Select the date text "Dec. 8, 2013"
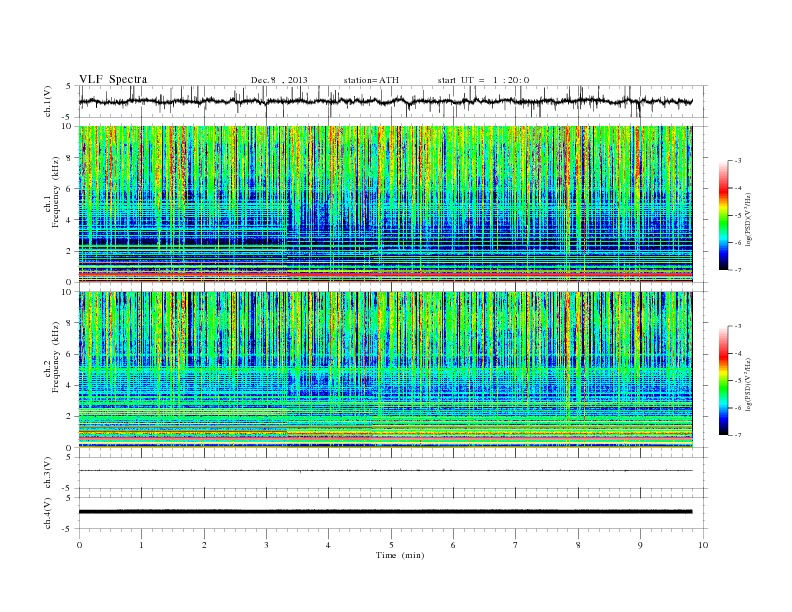792x612 pixels. click(x=279, y=80)
